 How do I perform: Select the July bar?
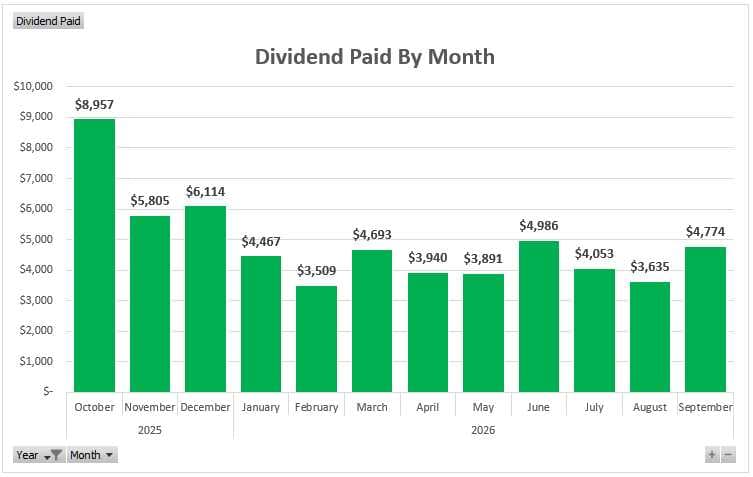pyautogui.click(x=595, y=330)
